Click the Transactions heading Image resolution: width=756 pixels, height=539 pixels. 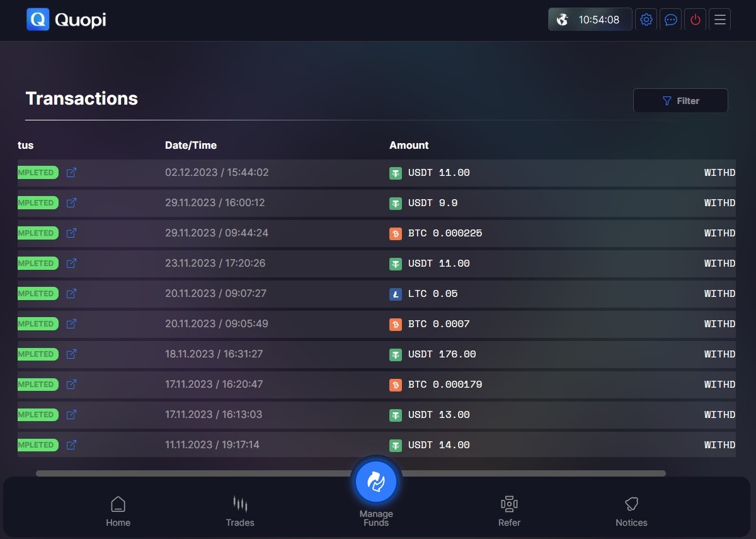82,98
